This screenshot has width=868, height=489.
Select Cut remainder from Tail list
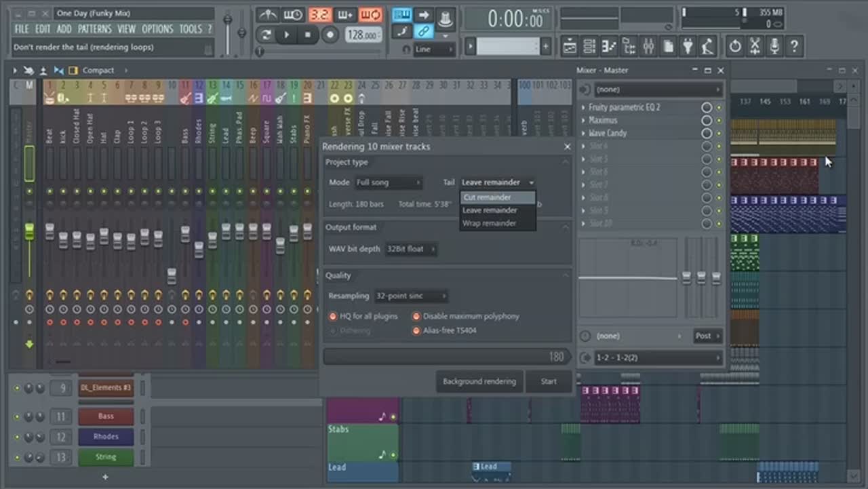[488, 197]
